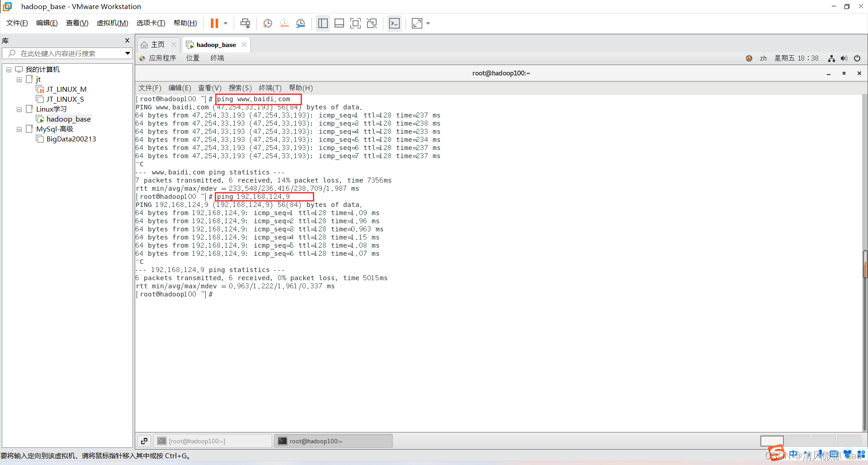Image resolution: width=868 pixels, height=465 pixels.
Task: Click the guest volume speaker icon
Action: tap(844, 58)
